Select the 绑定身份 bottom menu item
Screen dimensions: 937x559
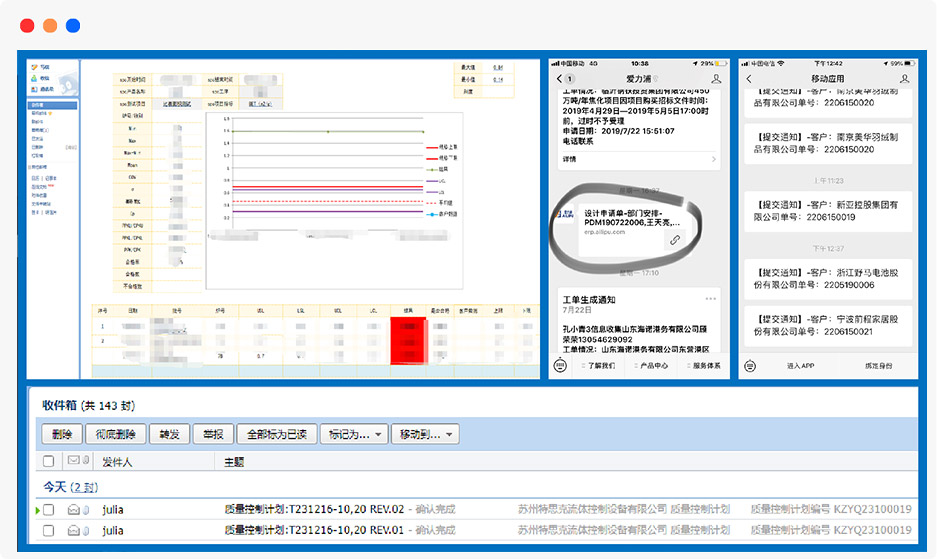point(878,366)
